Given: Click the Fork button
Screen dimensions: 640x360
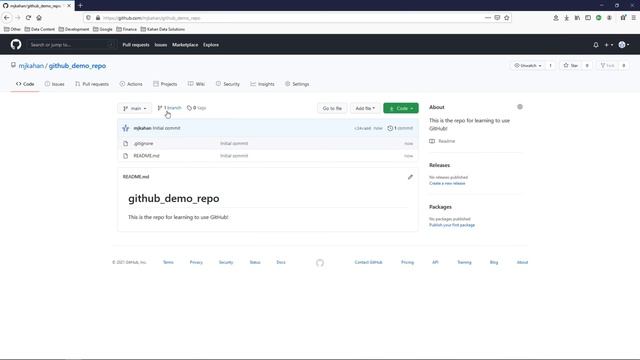Looking at the screenshot, I should pyautogui.click(x=607, y=66).
